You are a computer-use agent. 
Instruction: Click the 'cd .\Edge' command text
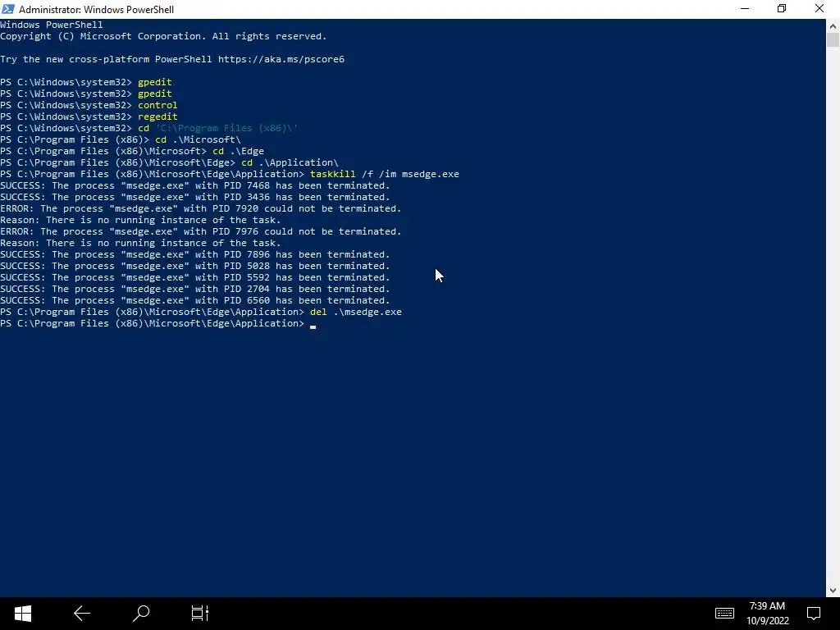coord(238,151)
